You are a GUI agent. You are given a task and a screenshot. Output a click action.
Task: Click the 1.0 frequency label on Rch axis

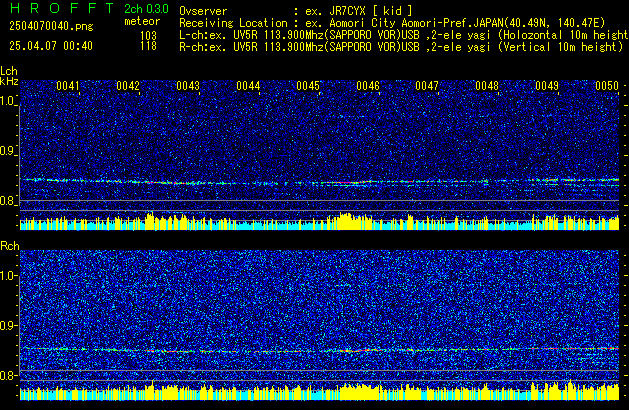(8, 276)
